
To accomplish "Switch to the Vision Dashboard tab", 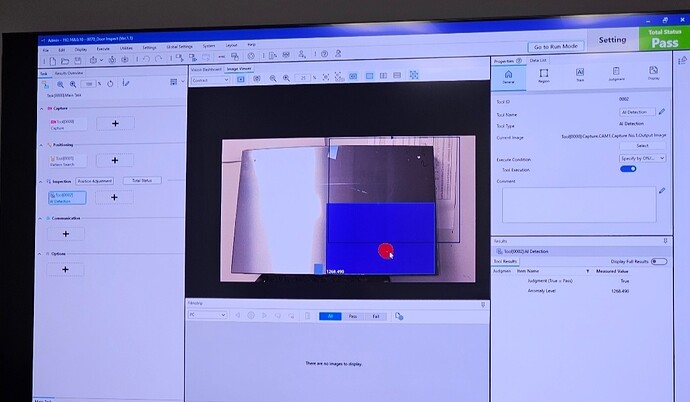I will [206, 69].
